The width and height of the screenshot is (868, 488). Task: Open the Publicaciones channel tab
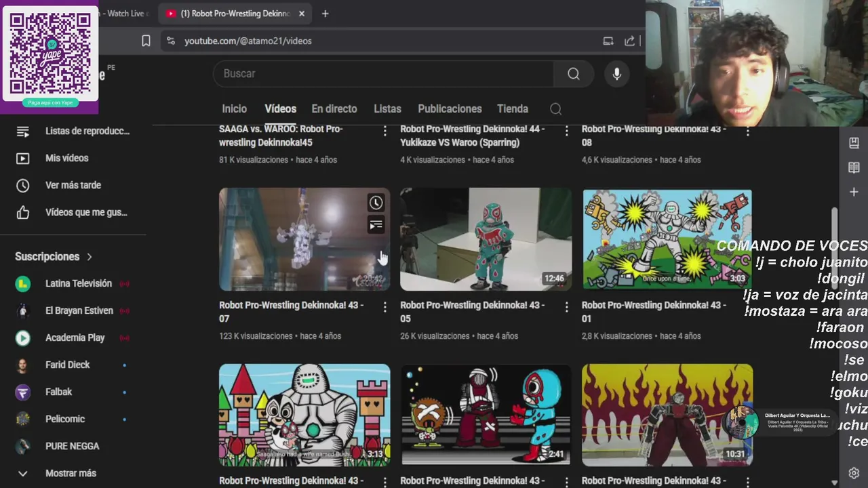450,108
